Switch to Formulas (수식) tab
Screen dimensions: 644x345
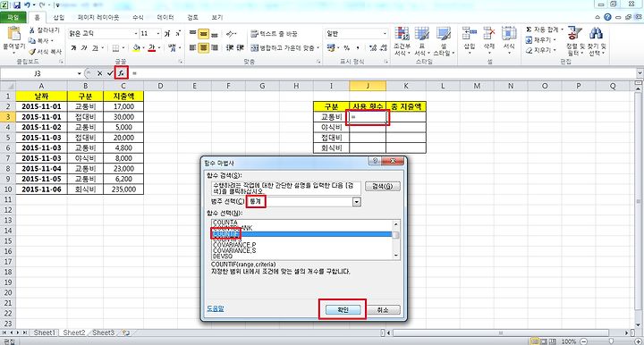[138, 17]
